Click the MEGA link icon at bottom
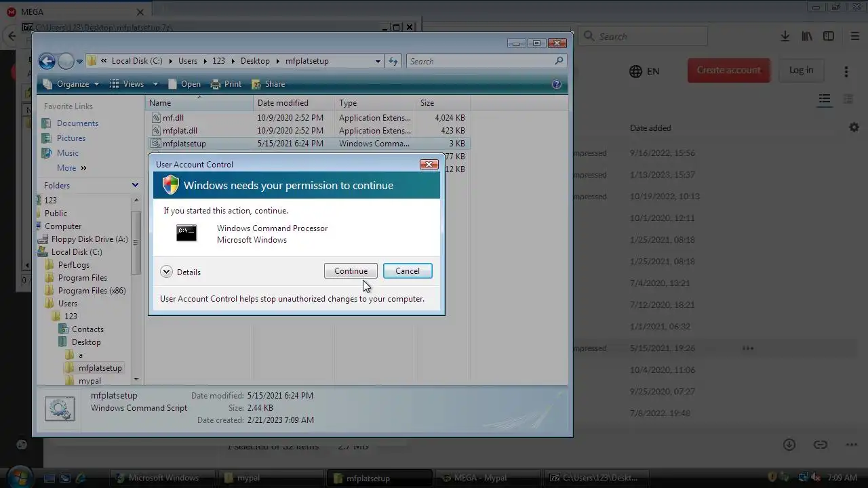Image resolution: width=868 pixels, height=488 pixels. click(x=821, y=445)
